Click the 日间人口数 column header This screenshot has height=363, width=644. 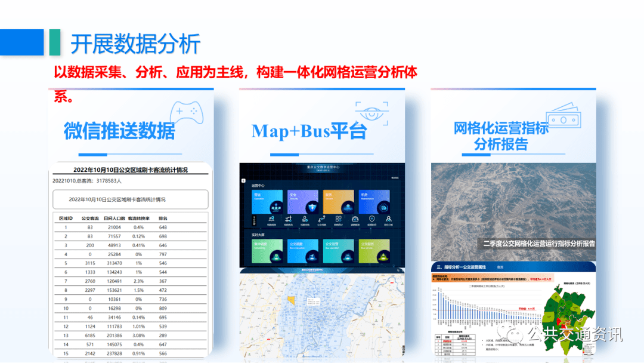[x=114, y=219]
